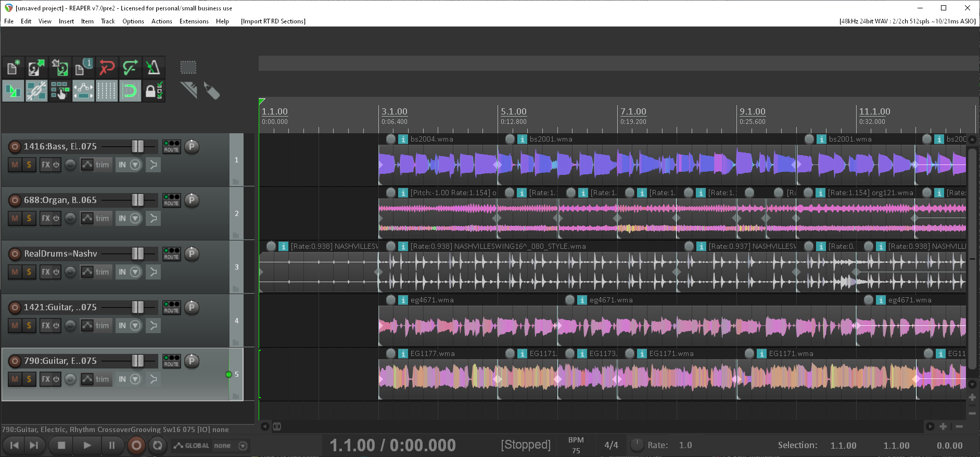This screenshot has width=980, height=457.
Task: Click FX button on RealDrums=Nashv track
Action: 46,272
